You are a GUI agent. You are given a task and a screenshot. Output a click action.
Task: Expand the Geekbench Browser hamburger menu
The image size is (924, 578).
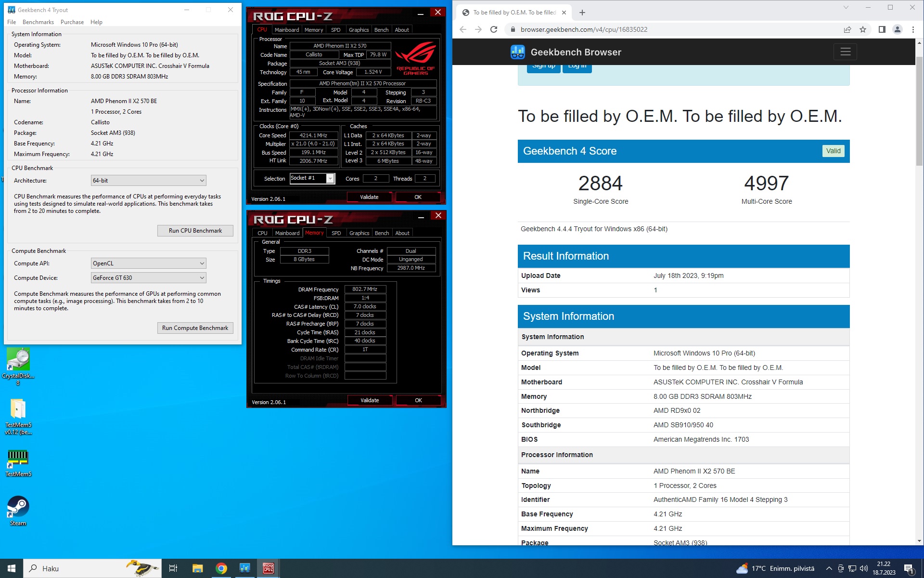[846, 52]
